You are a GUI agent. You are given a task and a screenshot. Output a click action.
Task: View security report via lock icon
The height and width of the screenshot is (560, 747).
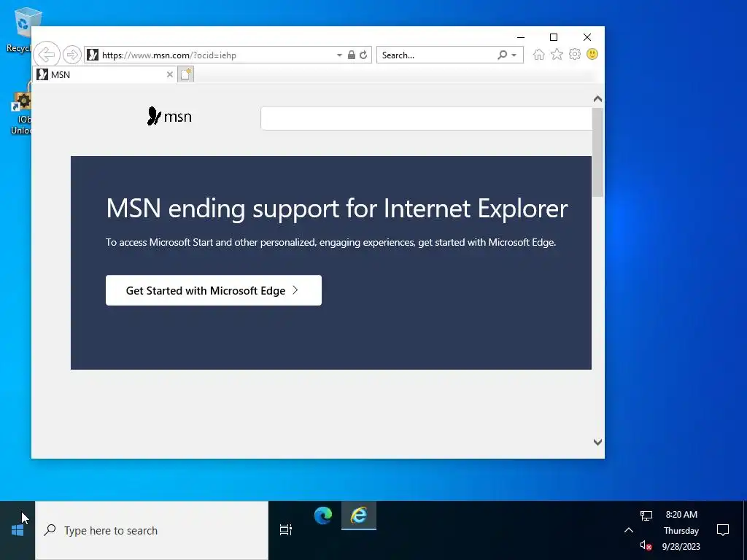click(x=351, y=55)
